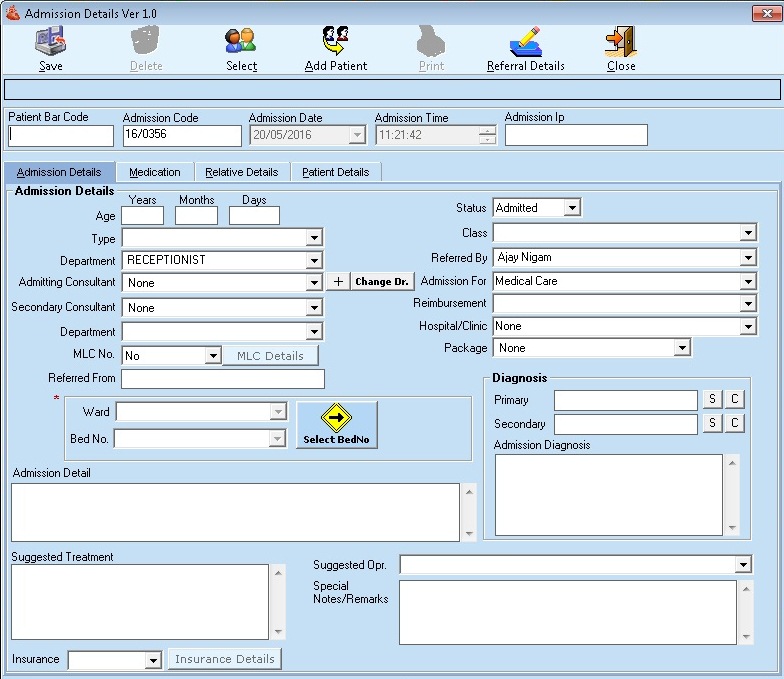
Task: Click the Referred From text field
Action: (x=222, y=379)
